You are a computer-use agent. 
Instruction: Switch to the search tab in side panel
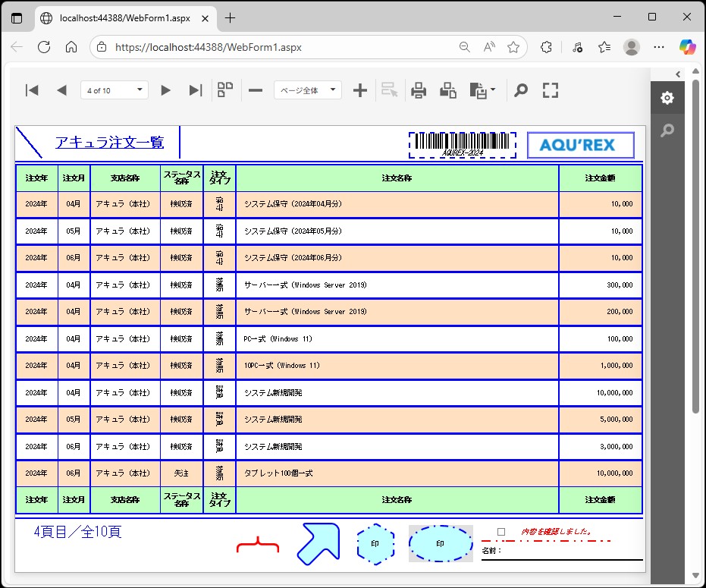[x=667, y=130]
